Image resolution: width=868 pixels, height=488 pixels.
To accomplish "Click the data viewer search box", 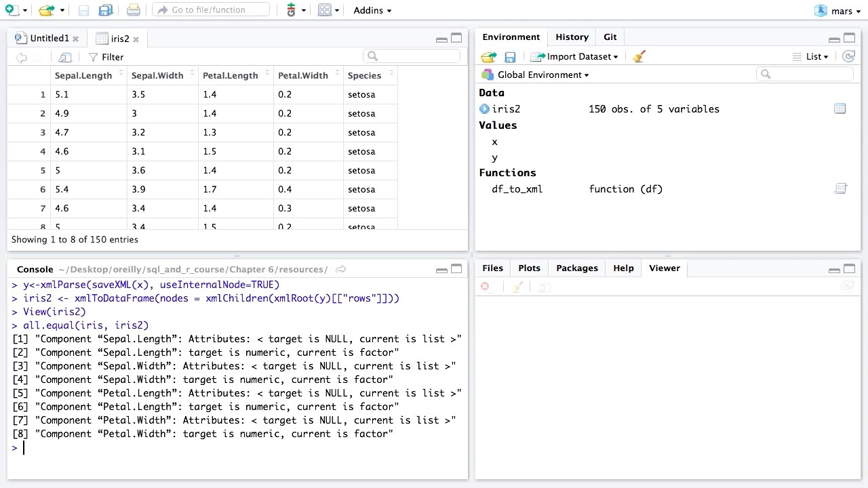I will (x=412, y=56).
